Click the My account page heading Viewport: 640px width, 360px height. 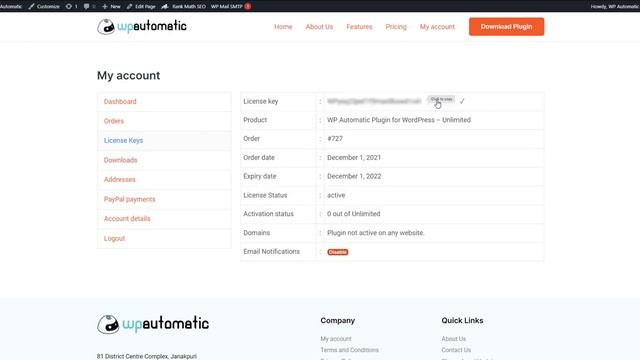tap(129, 76)
